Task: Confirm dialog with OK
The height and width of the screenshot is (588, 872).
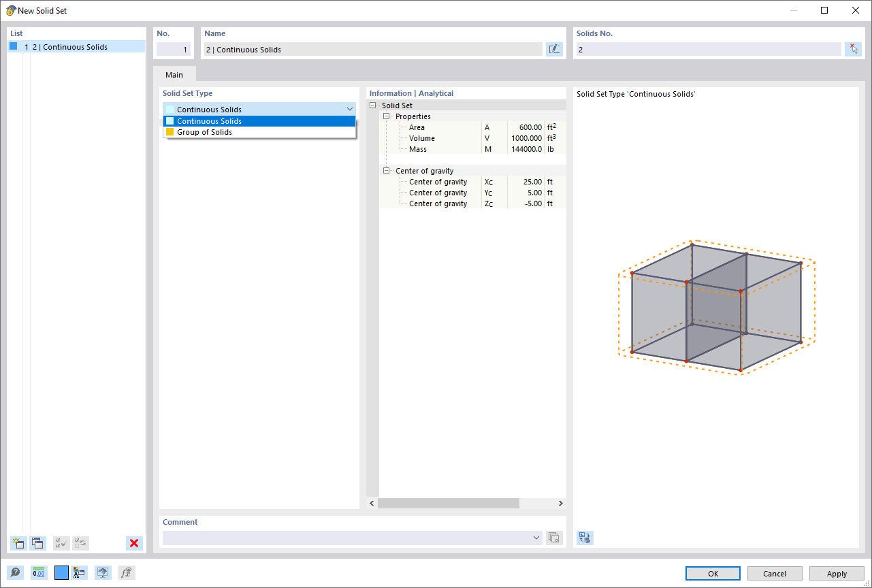Action: [712, 573]
